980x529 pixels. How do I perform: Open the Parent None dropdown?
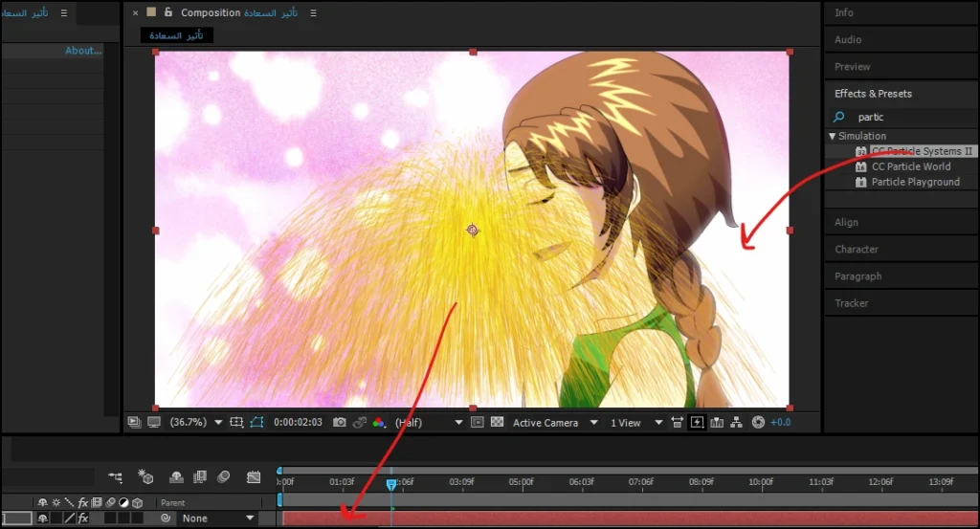tap(217, 518)
